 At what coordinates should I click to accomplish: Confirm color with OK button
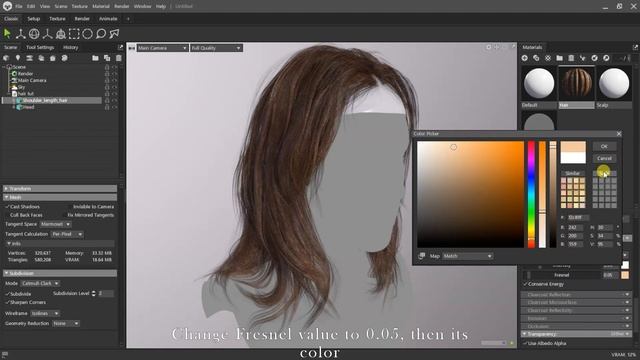[x=604, y=146]
